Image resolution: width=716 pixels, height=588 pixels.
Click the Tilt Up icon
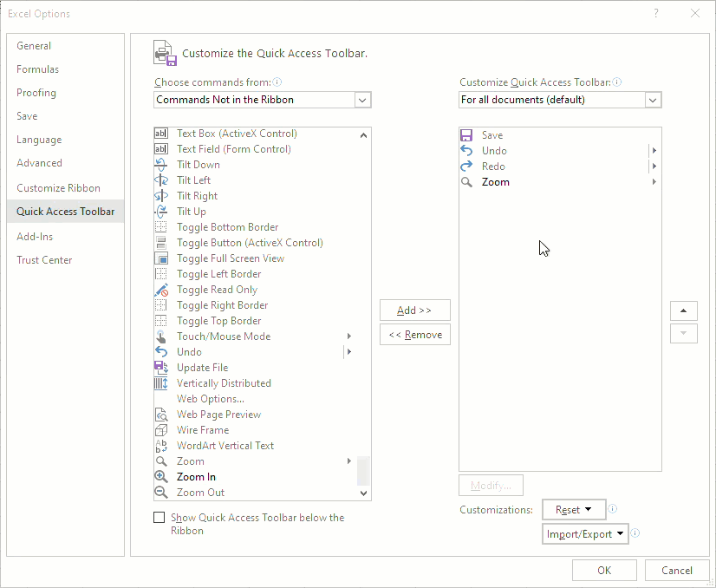tap(160, 211)
